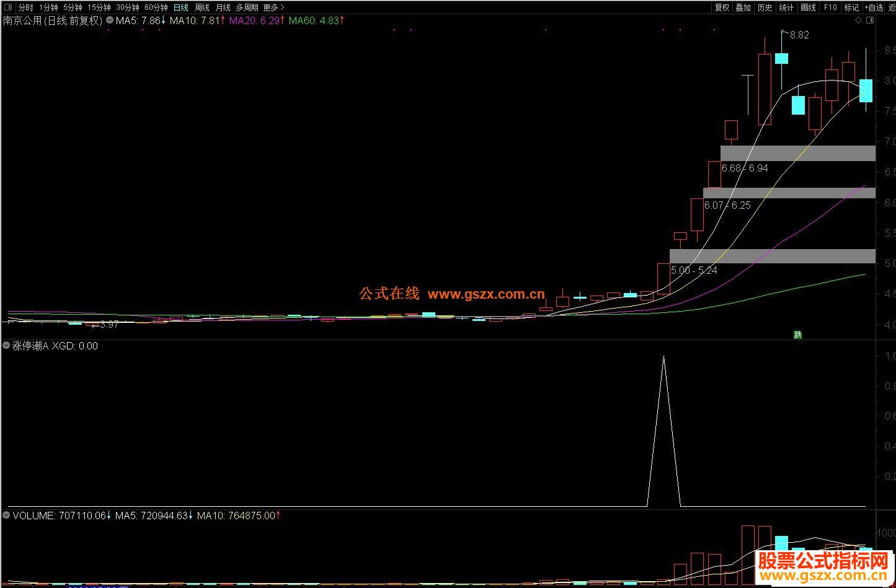The height and width of the screenshot is (588, 896).
Task: Expand the VOLUME indicator dropdown arrow
Action: click(6, 515)
